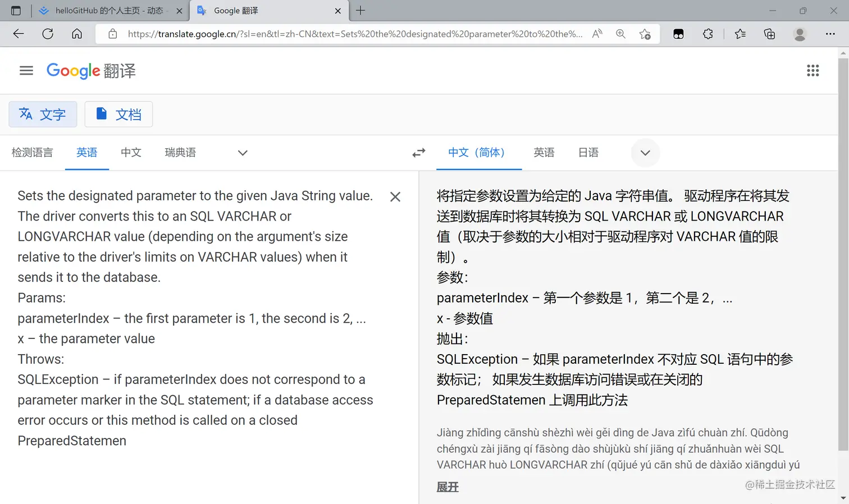Switch to the Google 翻译 browser tab
Image resolution: width=849 pixels, height=504 pixels.
click(x=270, y=11)
